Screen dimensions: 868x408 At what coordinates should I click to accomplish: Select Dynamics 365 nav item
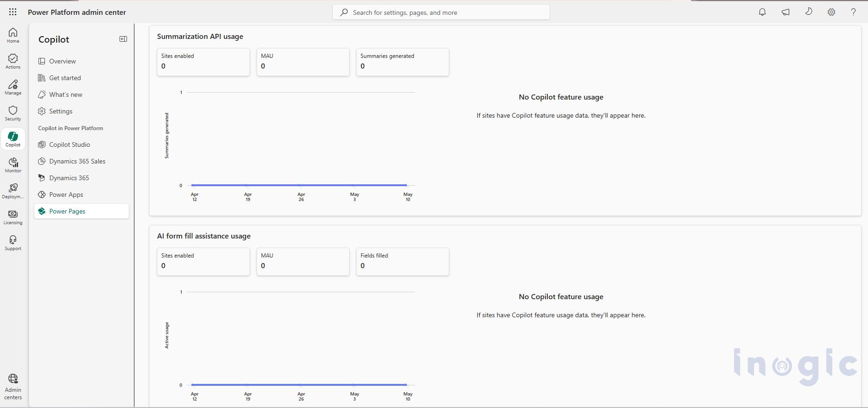click(82, 178)
